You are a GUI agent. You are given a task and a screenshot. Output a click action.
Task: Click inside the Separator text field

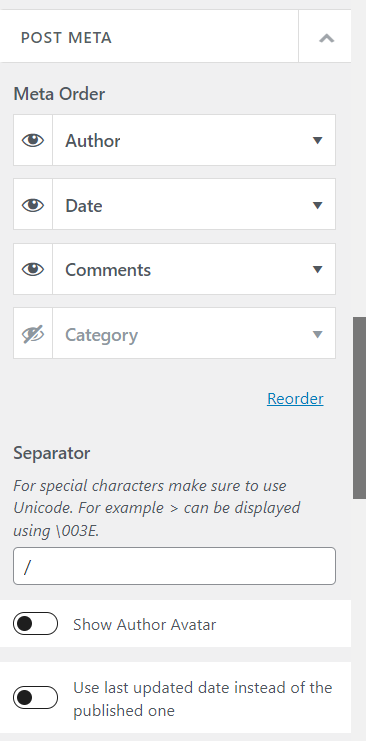click(x=174, y=566)
